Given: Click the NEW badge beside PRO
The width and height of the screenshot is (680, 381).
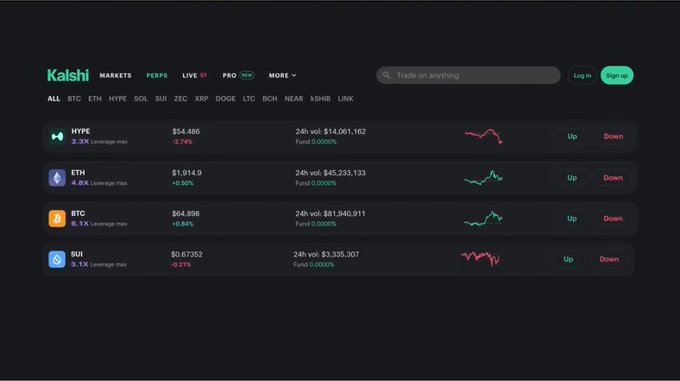Looking at the screenshot, I should tap(247, 75).
